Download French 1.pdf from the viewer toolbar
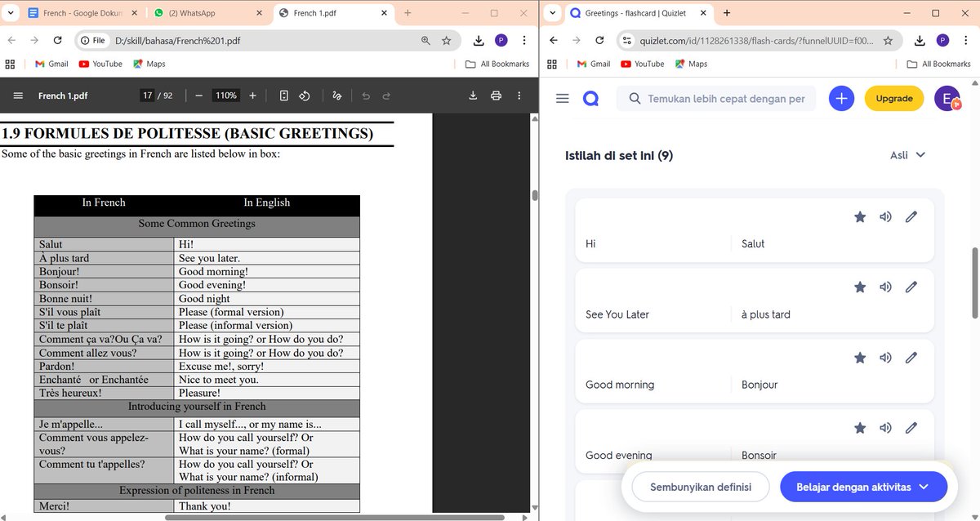980x521 pixels. [x=472, y=96]
